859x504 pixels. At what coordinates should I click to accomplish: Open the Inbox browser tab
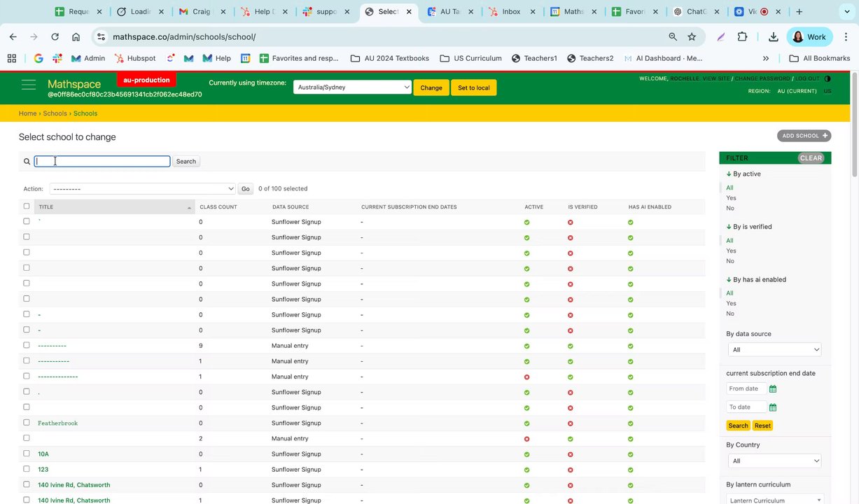coord(510,12)
